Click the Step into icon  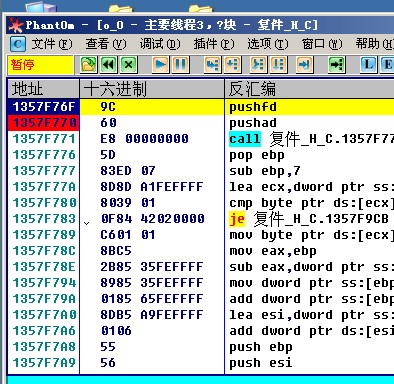click(x=212, y=64)
